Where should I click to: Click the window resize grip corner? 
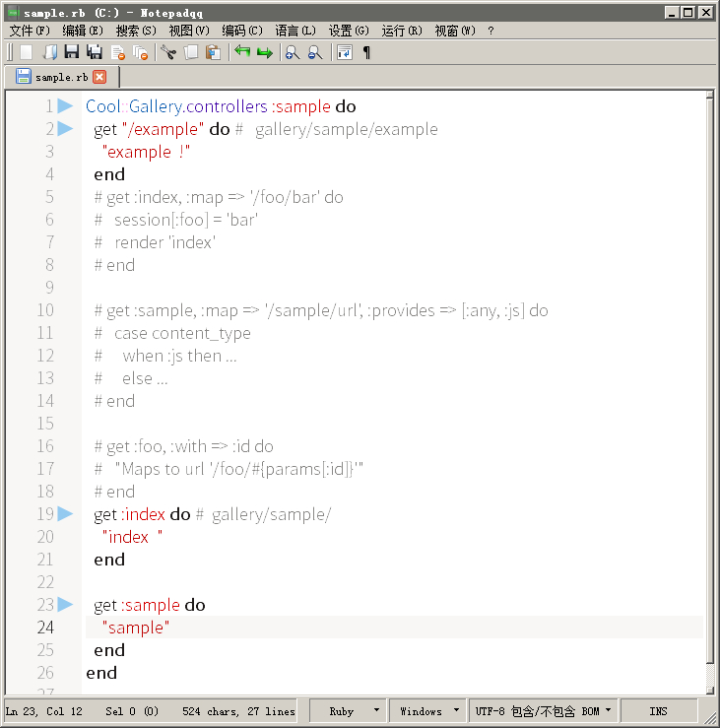coord(712,717)
